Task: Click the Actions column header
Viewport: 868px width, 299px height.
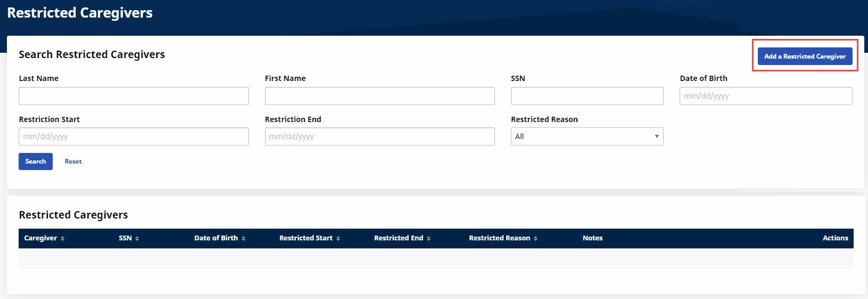Action: point(835,238)
